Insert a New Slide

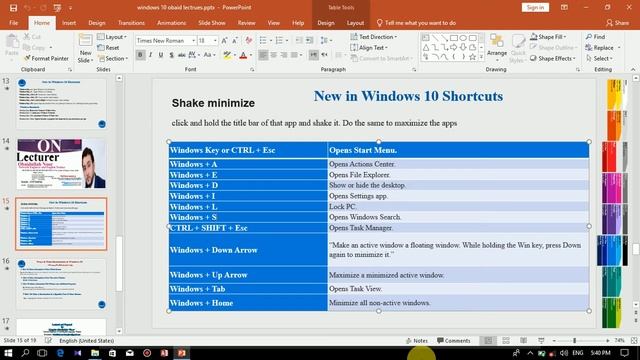click(x=85, y=49)
